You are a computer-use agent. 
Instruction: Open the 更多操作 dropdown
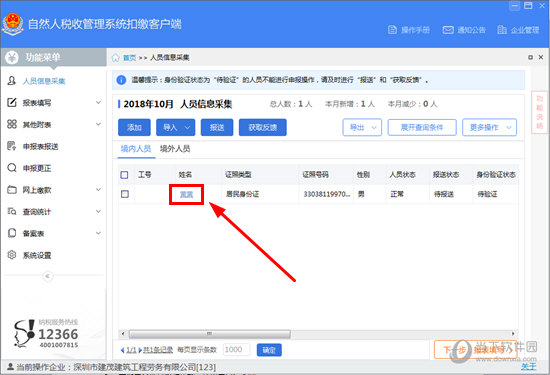pyautogui.click(x=489, y=127)
